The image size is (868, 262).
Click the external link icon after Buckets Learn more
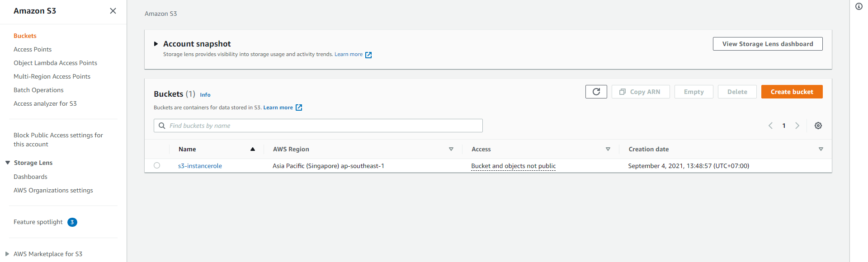pyautogui.click(x=299, y=108)
